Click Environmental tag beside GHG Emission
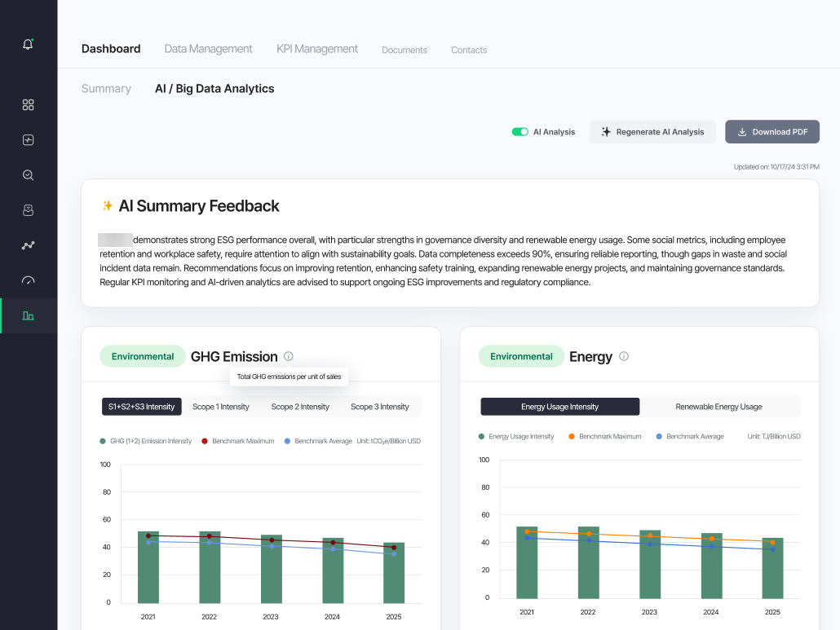This screenshot has width=840, height=630. (143, 356)
